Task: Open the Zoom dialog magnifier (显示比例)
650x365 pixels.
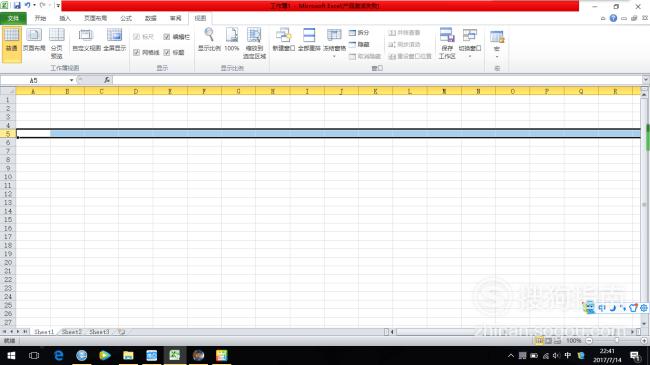Action: 209,40
